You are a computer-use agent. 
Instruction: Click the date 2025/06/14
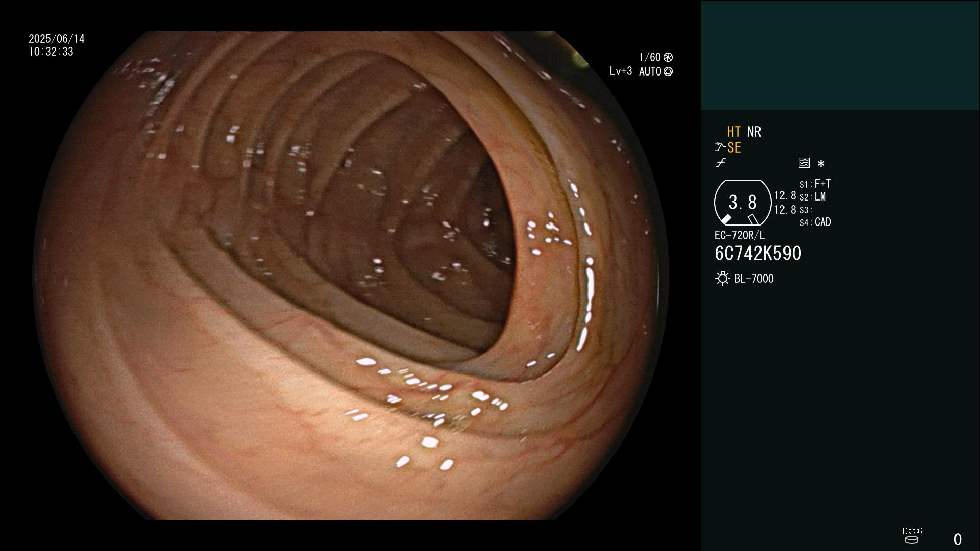57,39
